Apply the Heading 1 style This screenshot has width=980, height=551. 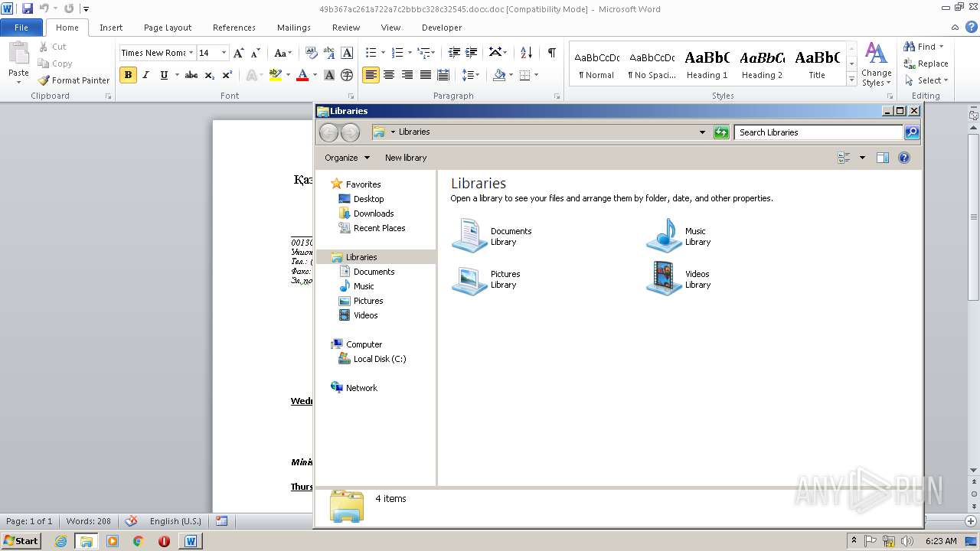(707, 65)
